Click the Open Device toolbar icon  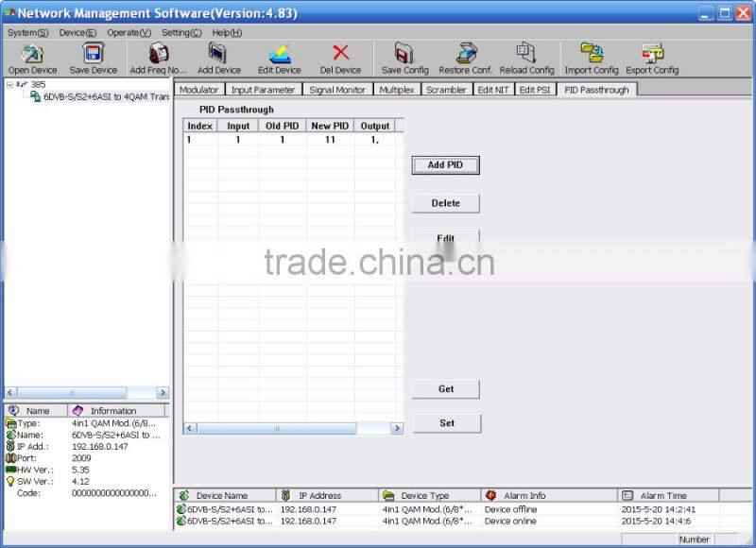click(x=32, y=54)
